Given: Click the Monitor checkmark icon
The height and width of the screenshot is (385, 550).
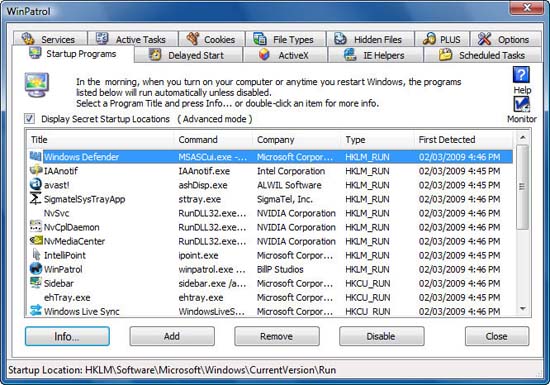Looking at the screenshot, I should tap(521, 104).
